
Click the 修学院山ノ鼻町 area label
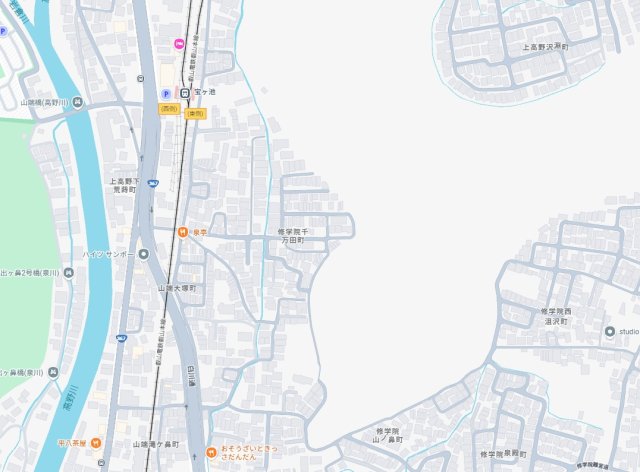pos(387,436)
